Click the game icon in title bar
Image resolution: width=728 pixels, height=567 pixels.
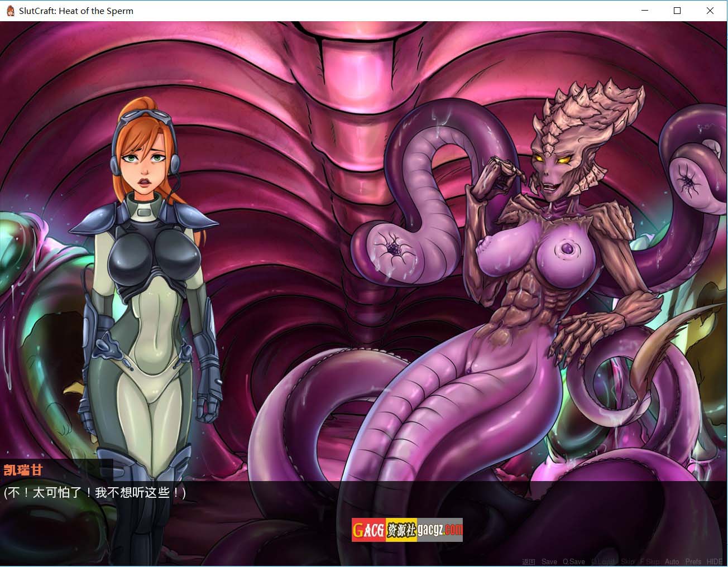[10, 11]
